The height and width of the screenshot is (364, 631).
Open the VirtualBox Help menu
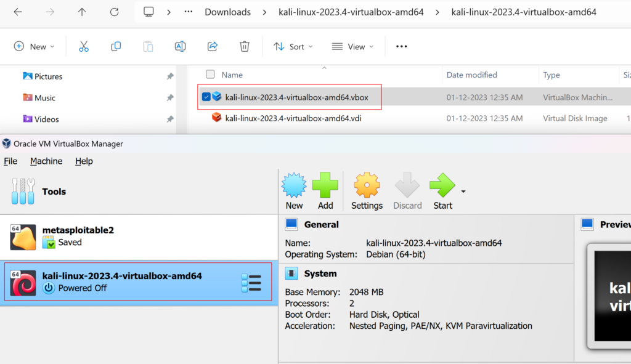[84, 161]
